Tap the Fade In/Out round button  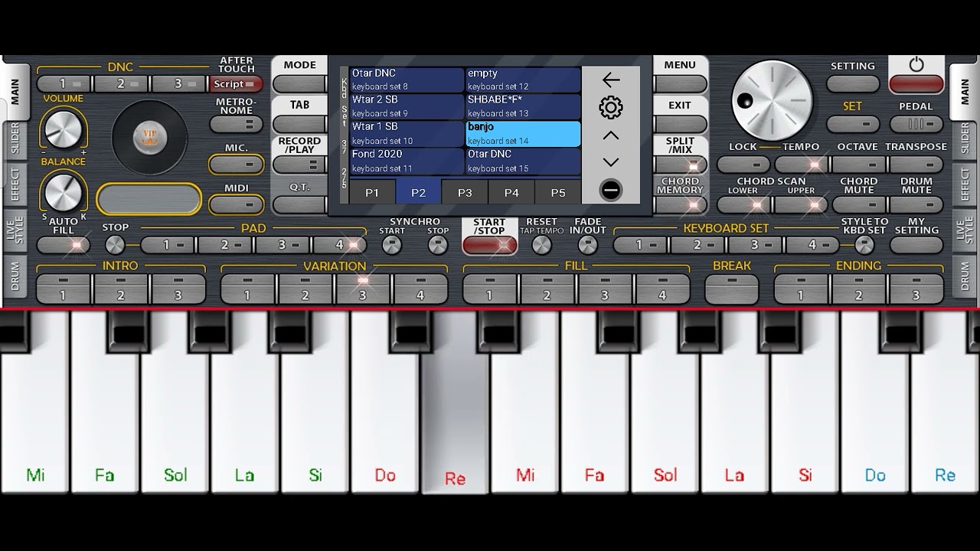[x=587, y=245]
